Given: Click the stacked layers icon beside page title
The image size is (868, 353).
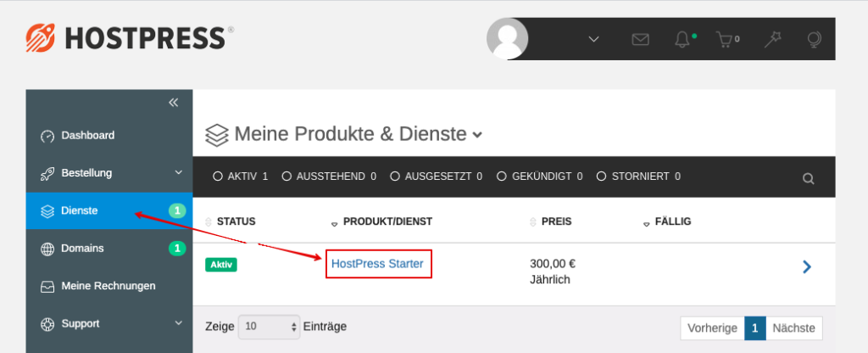Looking at the screenshot, I should pyautogui.click(x=216, y=135).
